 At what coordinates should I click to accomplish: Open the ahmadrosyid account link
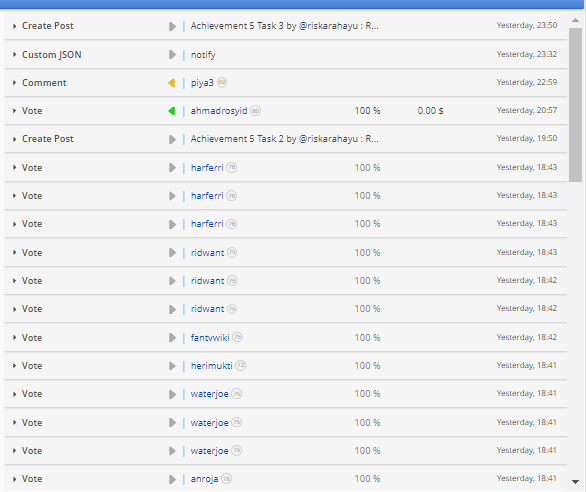(219, 111)
